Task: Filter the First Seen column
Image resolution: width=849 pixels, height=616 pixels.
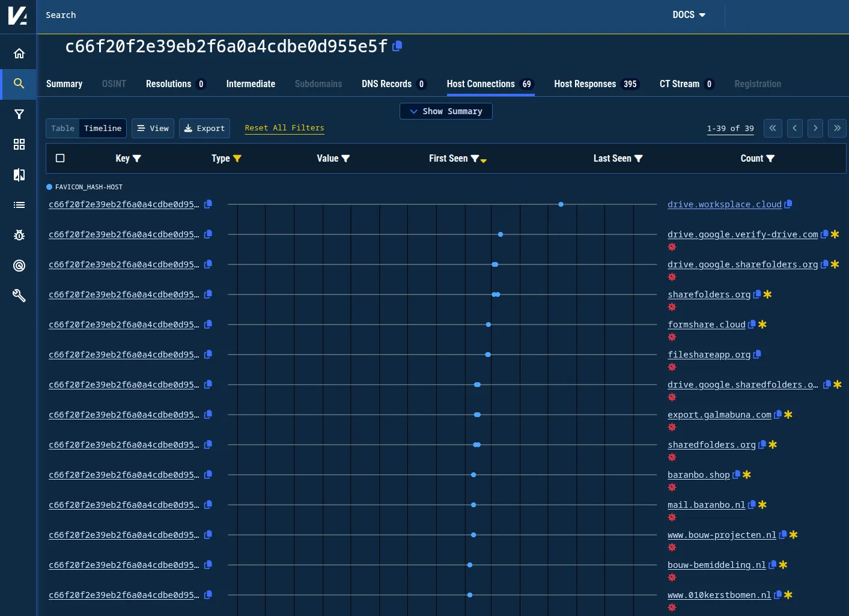Action: click(475, 159)
